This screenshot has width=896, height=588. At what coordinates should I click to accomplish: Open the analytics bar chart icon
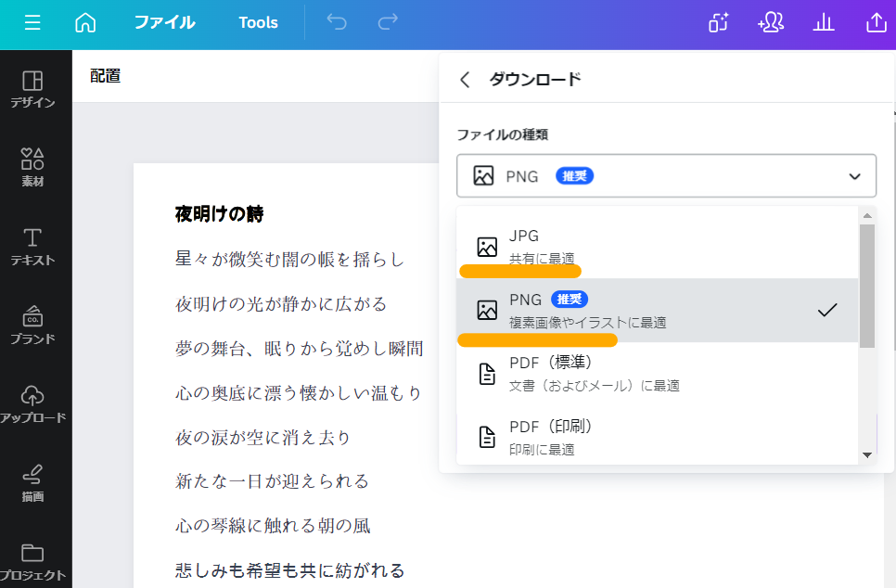(824, 22)
